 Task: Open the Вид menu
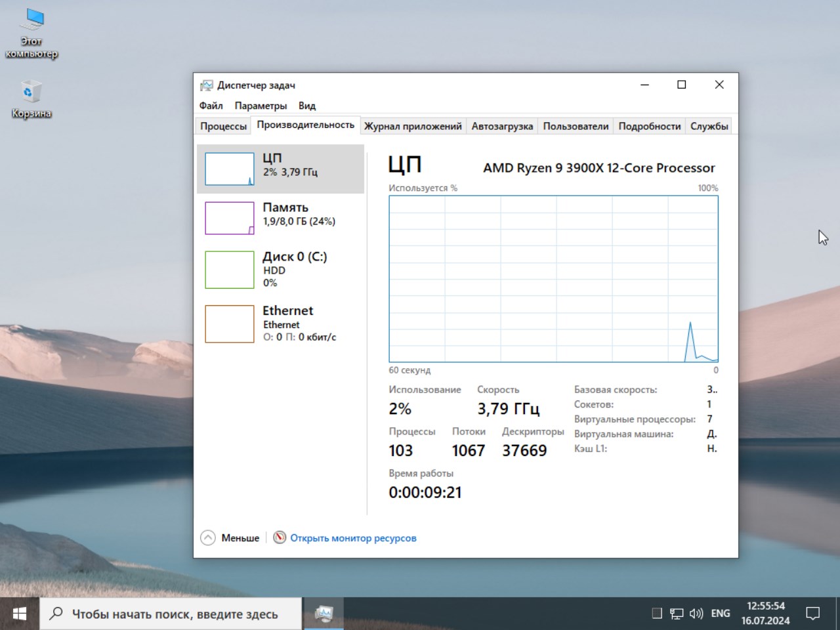tap(307, 106)
